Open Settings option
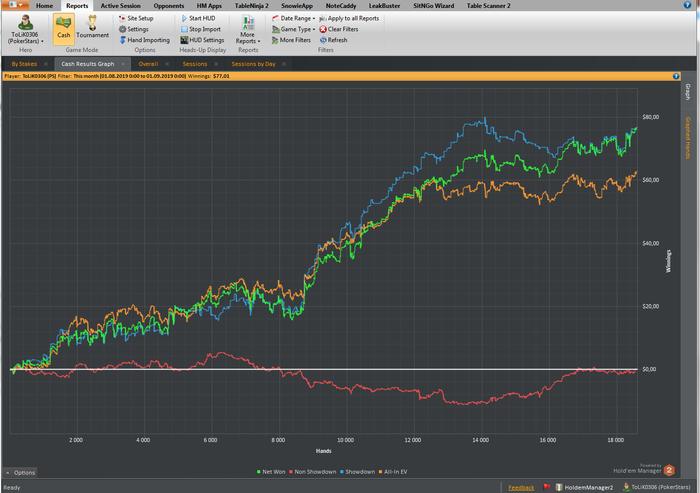The image size is (700, 493). pyautogui.click(x=133, y=29)
